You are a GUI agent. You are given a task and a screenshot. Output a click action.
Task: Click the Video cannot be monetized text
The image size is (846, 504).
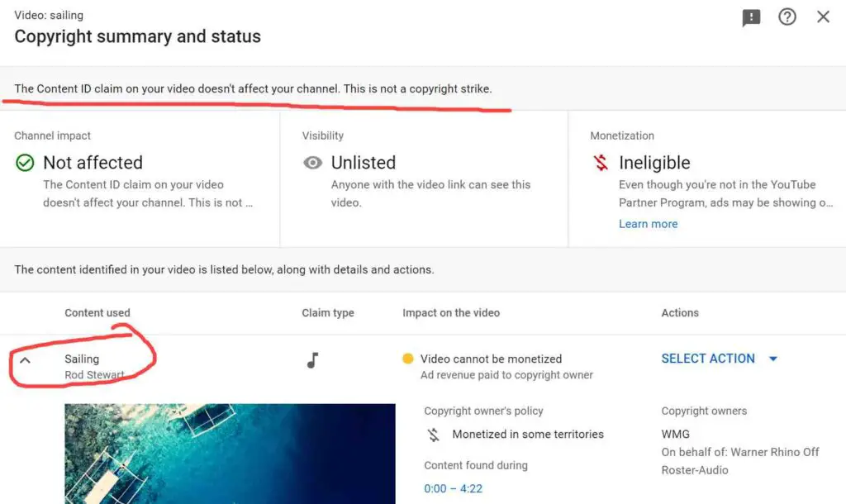(491, 359)
